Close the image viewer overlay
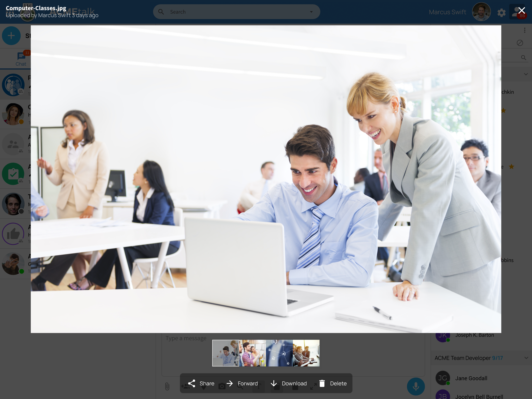Screen dimensions: 532x399 (x=521, y=10)
